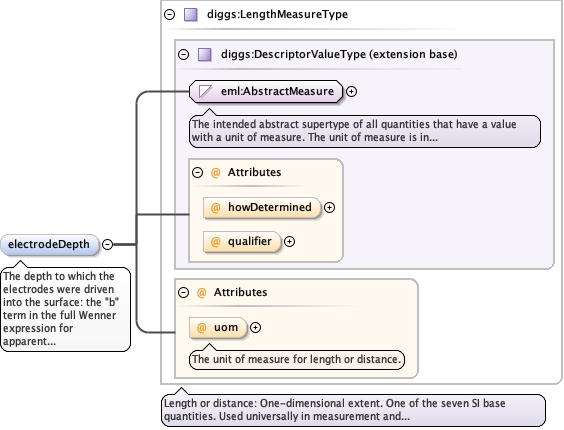
Task: Select the uom attribute node
Action: tap(218, 327)
